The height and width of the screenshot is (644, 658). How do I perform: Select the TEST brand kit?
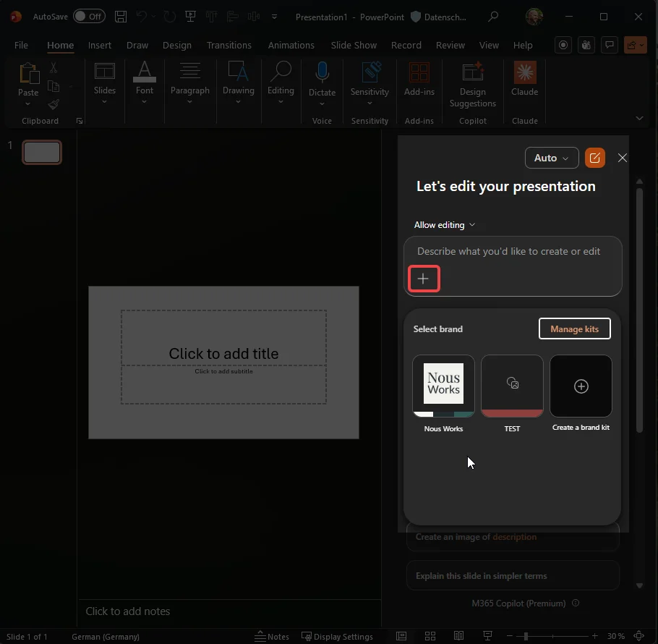(x=512, y=386)
